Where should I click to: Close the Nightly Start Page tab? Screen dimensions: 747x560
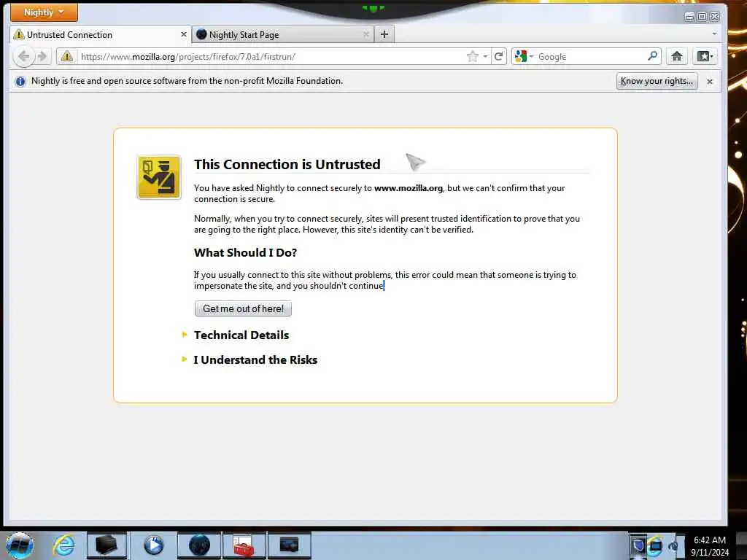pos(366,34)
